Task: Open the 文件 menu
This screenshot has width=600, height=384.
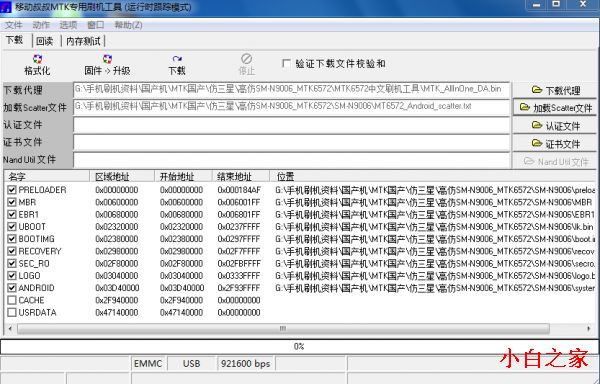Action: (14, 25)
